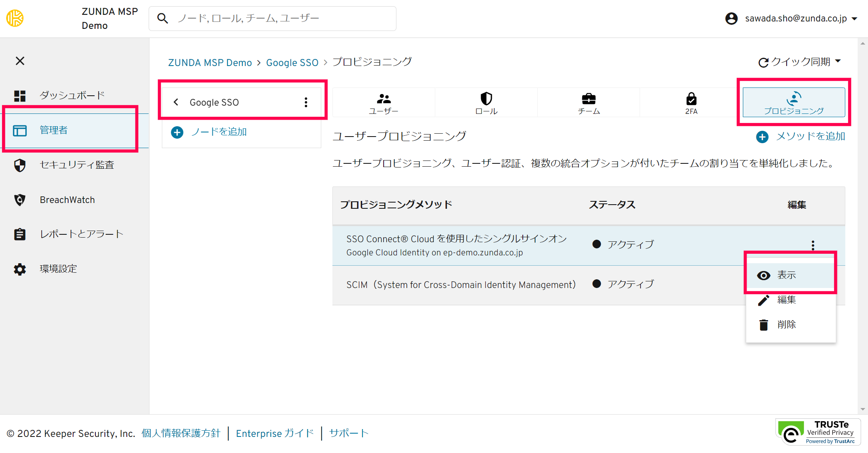This screenshot has height=453, width=868.
Task: Open the 2FA lock tab
Action: coord(691,99)
